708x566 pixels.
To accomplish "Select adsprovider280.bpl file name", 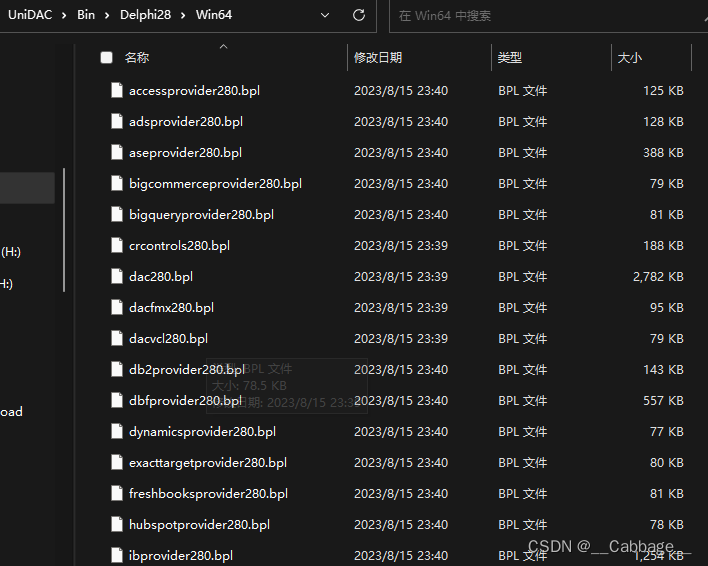I will click(186, 122).
